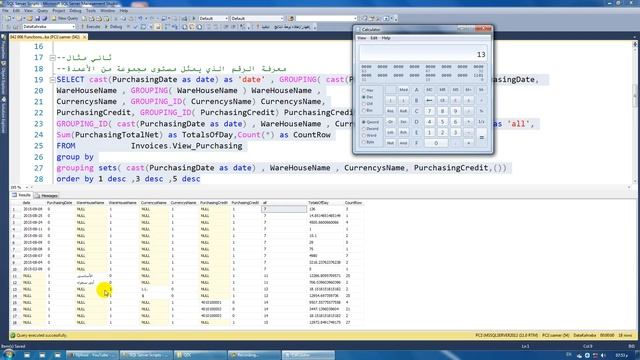640x360 pixels.
Task: Open the SQL Server Scripts taskbar item
Action: pyautogui.click(x=146, y=355)
